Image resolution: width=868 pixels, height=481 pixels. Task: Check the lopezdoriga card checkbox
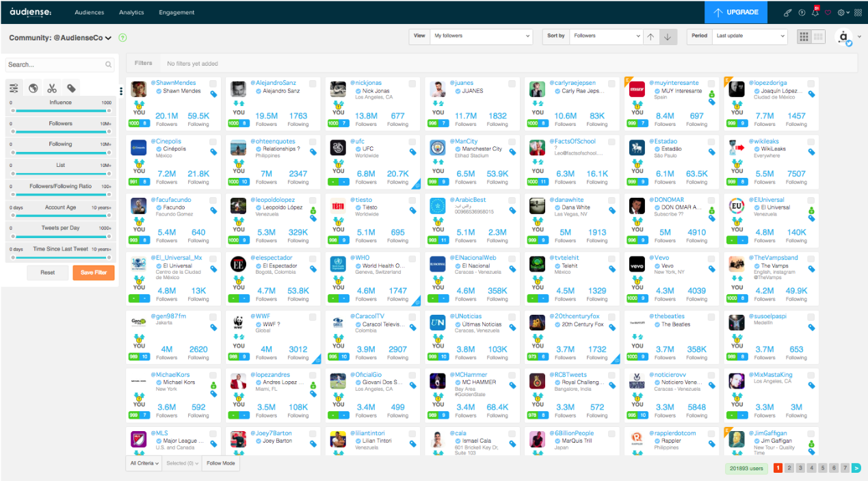click(811, 83)
